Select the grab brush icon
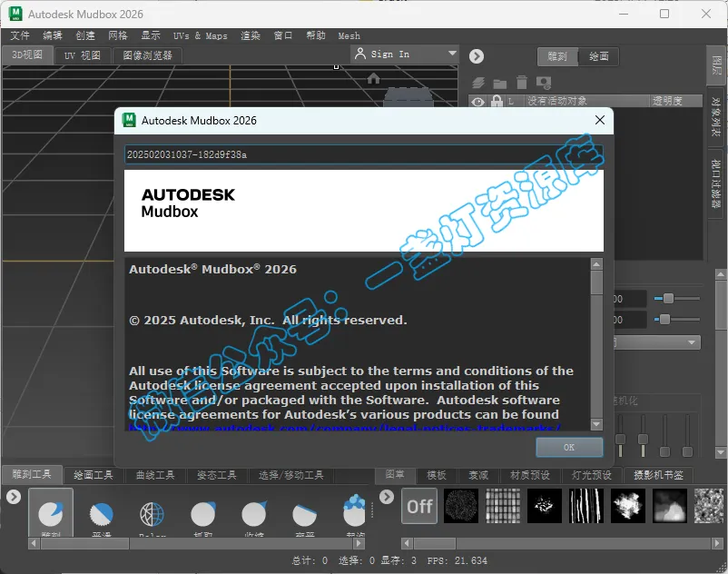Screen dimensions: 728x574 click(x=203, y=514)
